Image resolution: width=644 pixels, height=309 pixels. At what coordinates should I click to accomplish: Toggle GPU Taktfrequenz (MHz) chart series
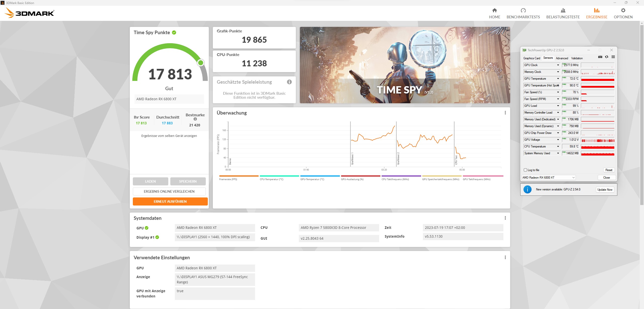click(x=483, y=178)
